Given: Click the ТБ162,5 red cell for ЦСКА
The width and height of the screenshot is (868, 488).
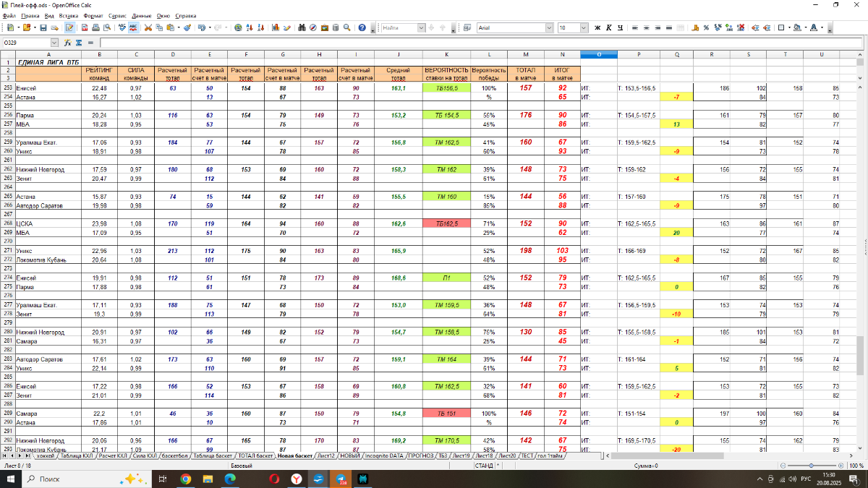Looking at the screenshot, I should click(446, 224).
